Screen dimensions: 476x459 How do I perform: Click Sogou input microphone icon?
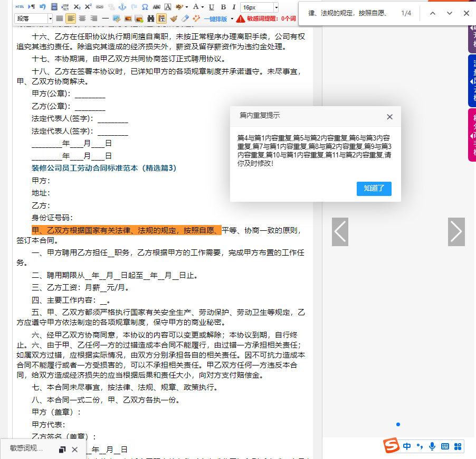432,446
